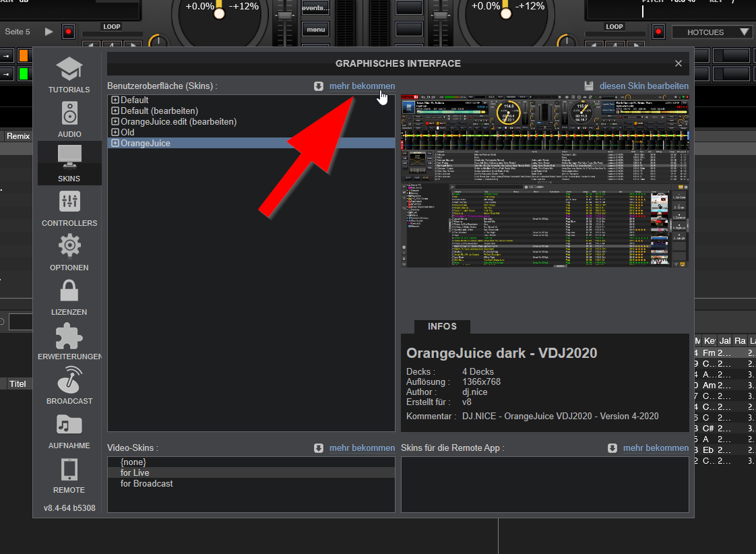Select the Old skin in list
The width and height of the screenshot is (756, 554).
tap(251, 132)
